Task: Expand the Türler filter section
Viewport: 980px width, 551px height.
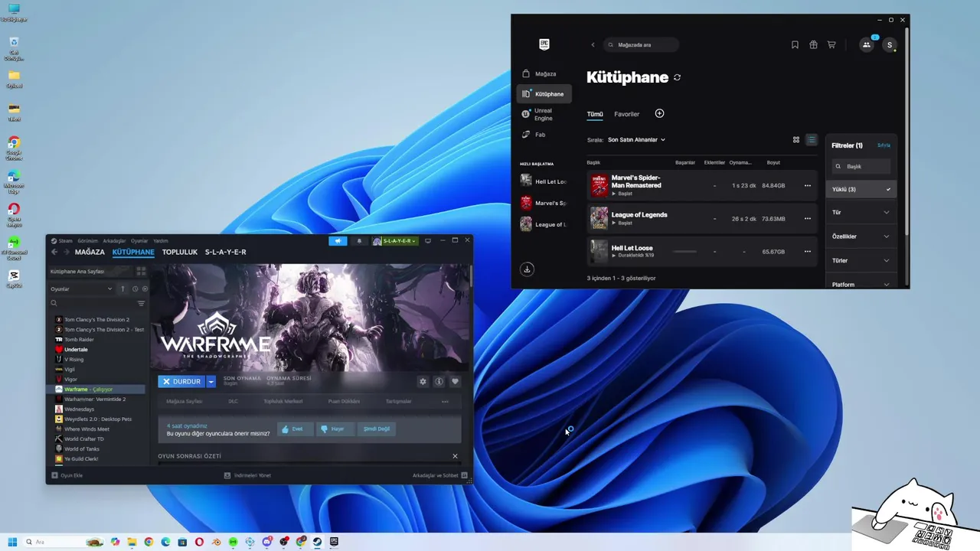Action: [861, 261]
